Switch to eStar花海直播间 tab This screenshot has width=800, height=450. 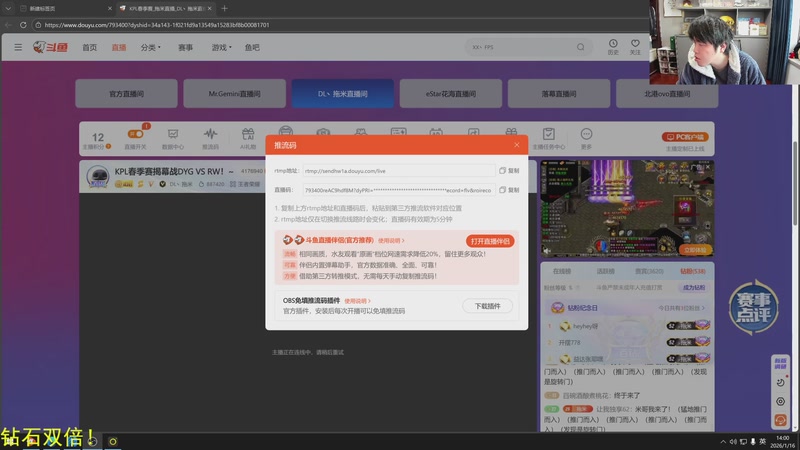[x=451, y=93]
